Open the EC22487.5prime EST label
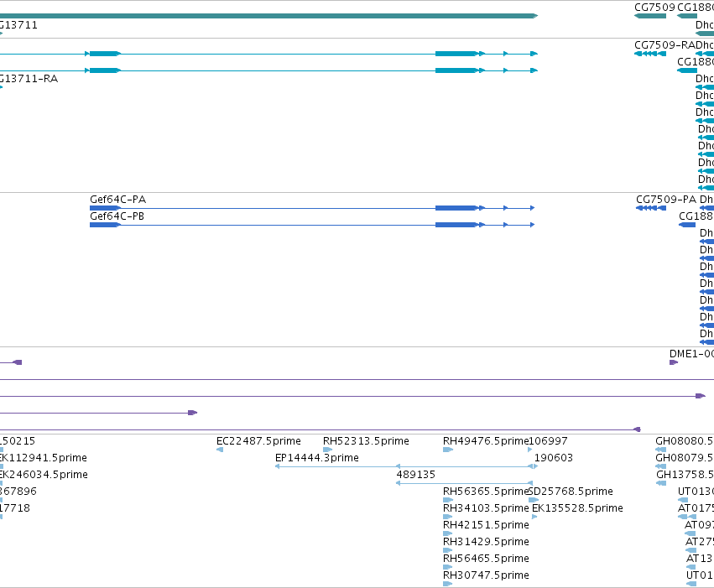This screenshot has height=588, width=714. (x=258, y=441)
